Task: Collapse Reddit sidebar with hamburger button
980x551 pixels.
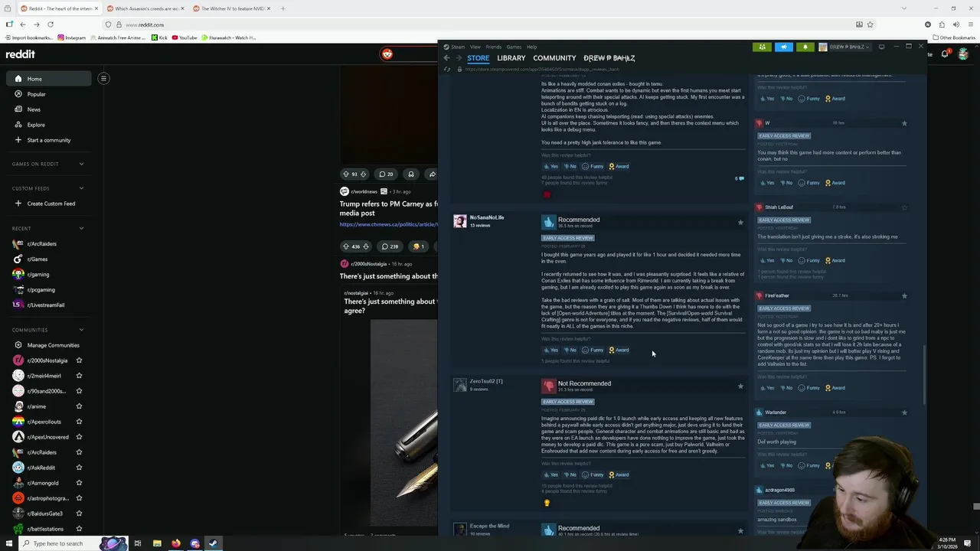Action: pos(103,78)
